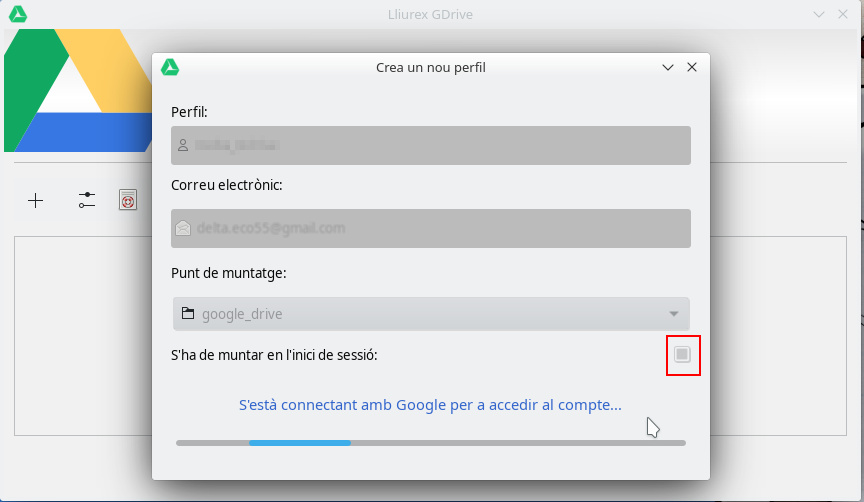The image size is (864, 502).
Task: Open the help lifebuoy document icon
Action: (127, 201)
